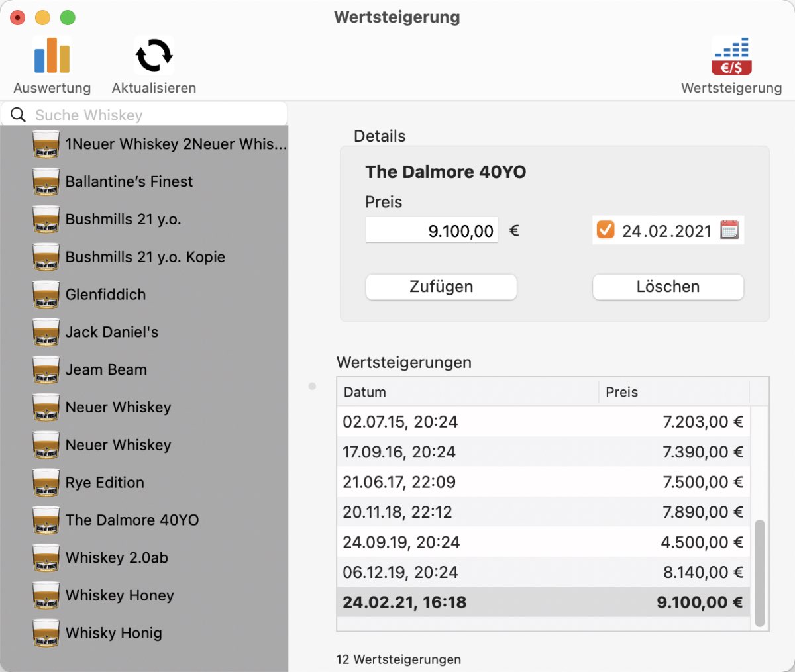Select Ballantine's Finest in the list
This screenshot has width=795, height=672.
tap(144, 181)
